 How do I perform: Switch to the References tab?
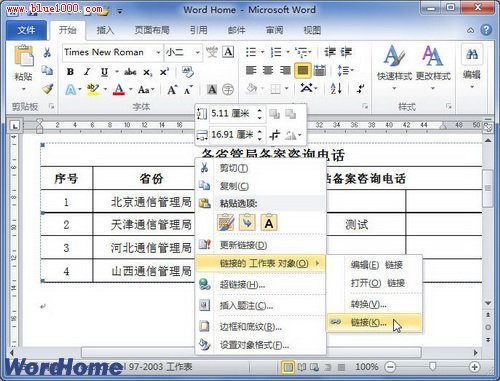click(x=199, y=30)
